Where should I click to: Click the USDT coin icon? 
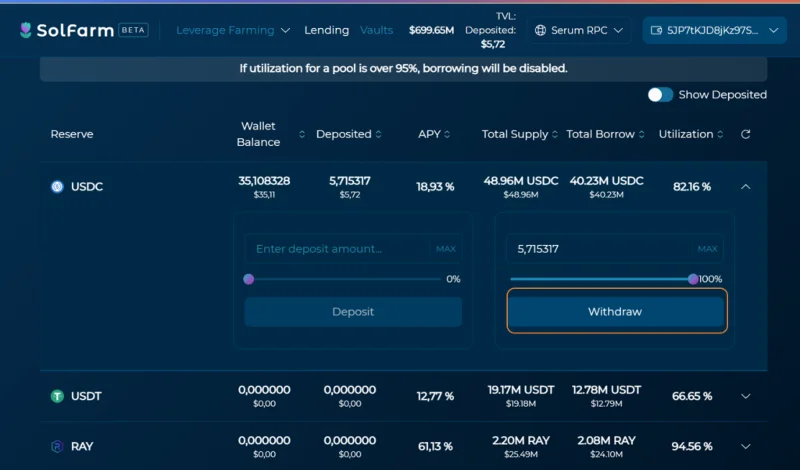pos(57,396)
